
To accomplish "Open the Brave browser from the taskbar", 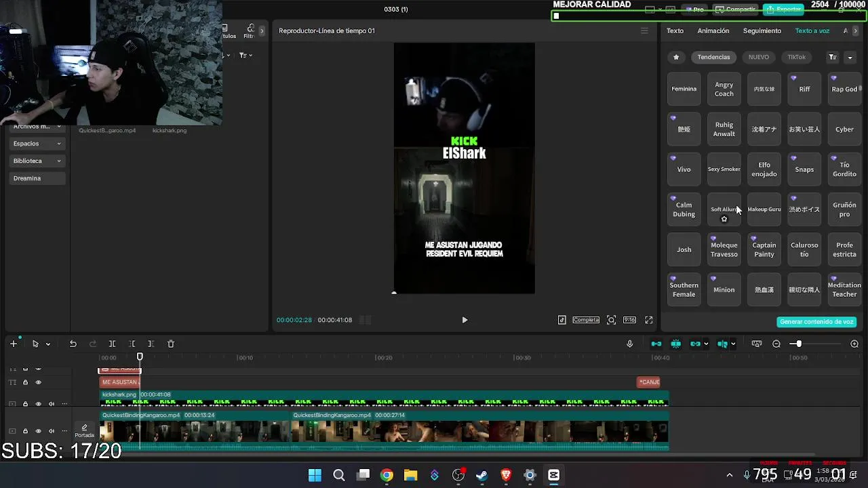I will 506,475.
